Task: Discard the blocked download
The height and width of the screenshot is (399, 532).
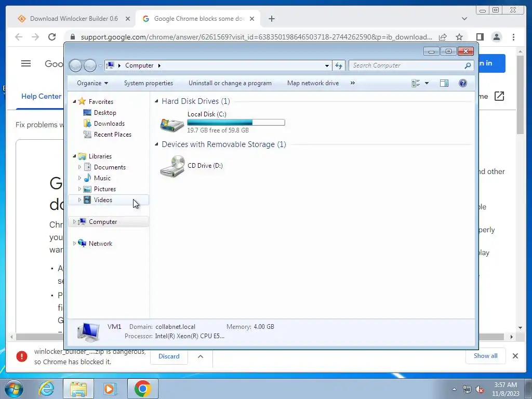Action: 169,356
